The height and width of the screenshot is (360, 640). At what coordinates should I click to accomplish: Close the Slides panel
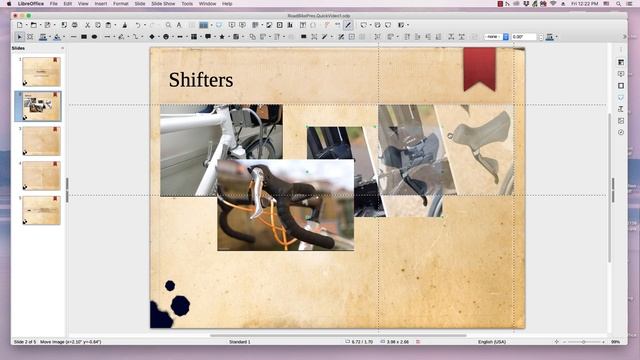tap(62, 48)
